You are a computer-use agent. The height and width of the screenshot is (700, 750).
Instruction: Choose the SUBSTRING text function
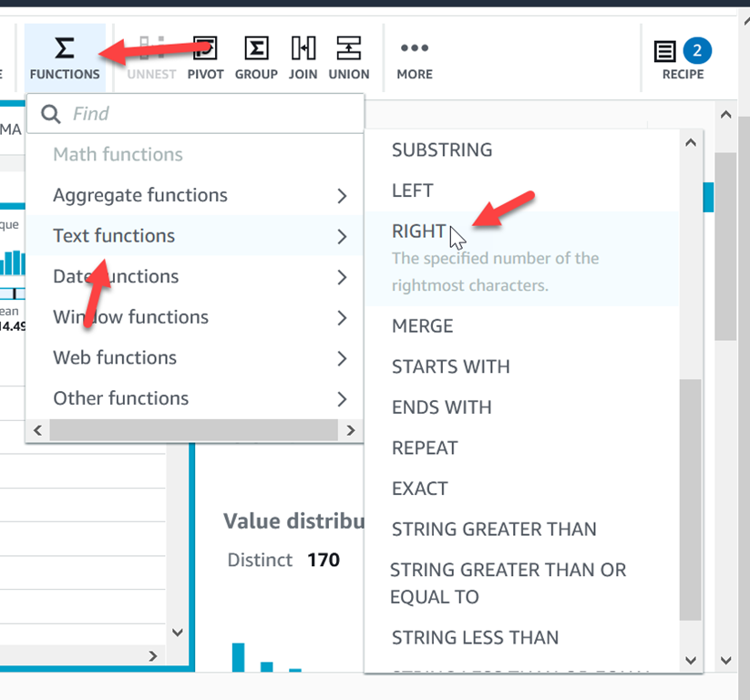442,149
